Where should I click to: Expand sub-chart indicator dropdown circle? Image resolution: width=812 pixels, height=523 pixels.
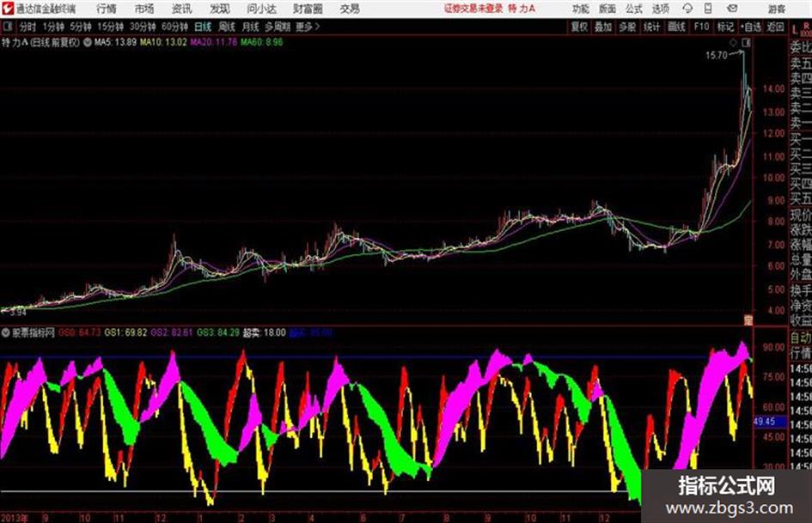pos(5,332)
